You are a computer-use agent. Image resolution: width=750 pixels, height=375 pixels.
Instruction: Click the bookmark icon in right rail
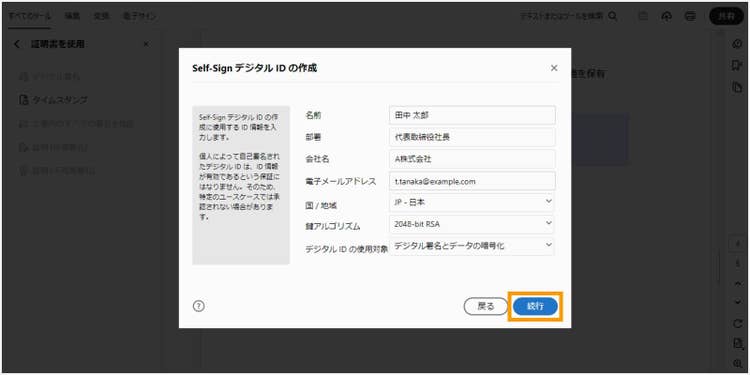[737, 66]
